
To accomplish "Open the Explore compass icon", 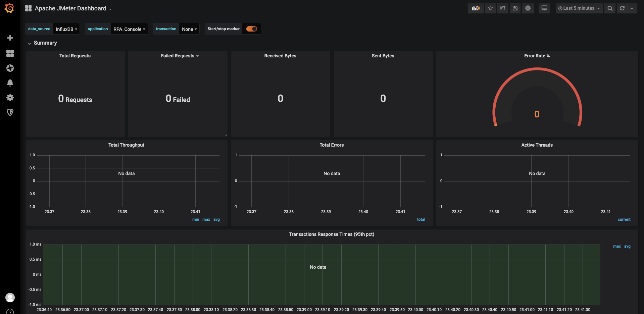I will coord(10,68).
